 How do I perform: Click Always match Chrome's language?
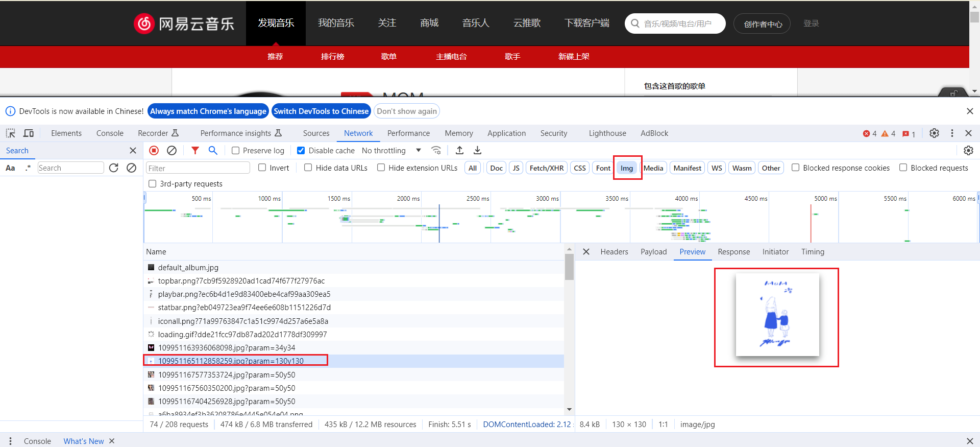pyautogui.click(x=208, y=111)
